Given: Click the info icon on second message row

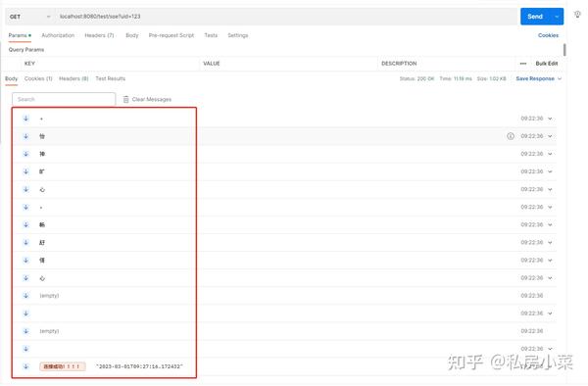Looking at the screenshot, I should click(x=511, y=136).
